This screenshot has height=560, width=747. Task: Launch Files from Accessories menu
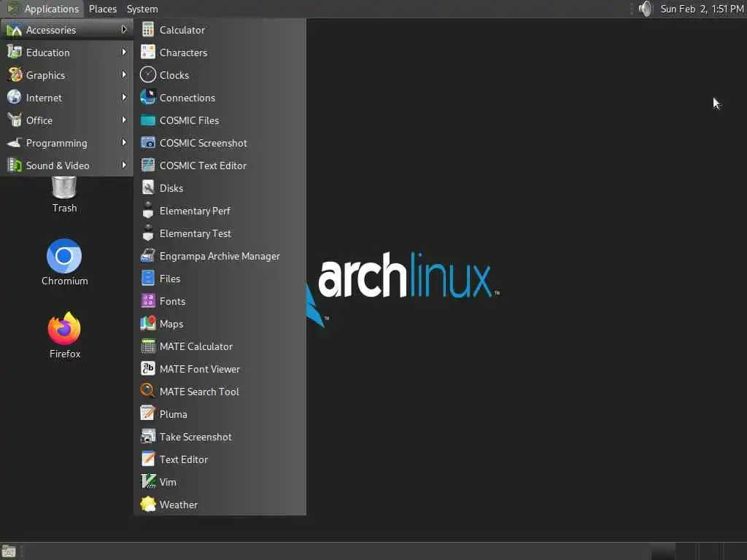[x=220, y=278]
